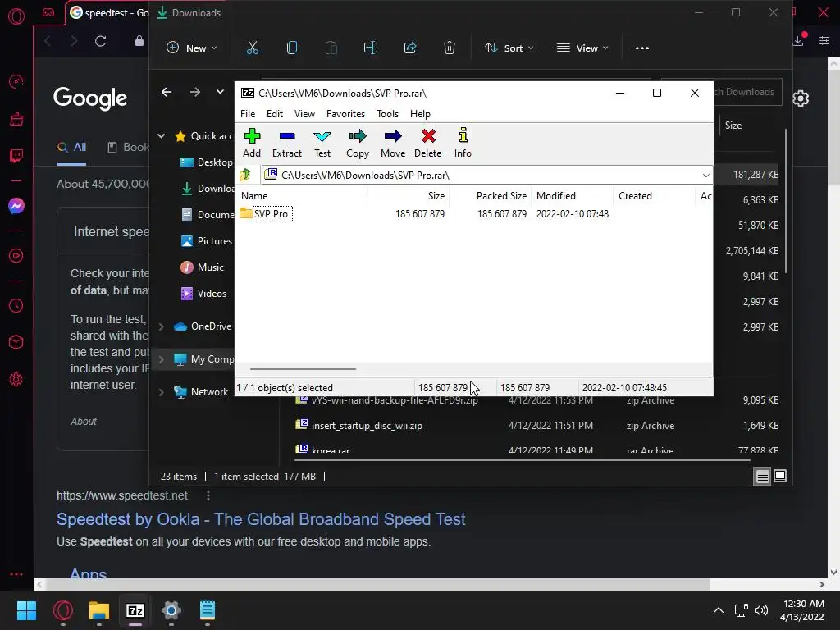The height and width of the screenshot is (630, 840).
Task: Expand Network in Explorer sidebar
Action: coord(162,392)
